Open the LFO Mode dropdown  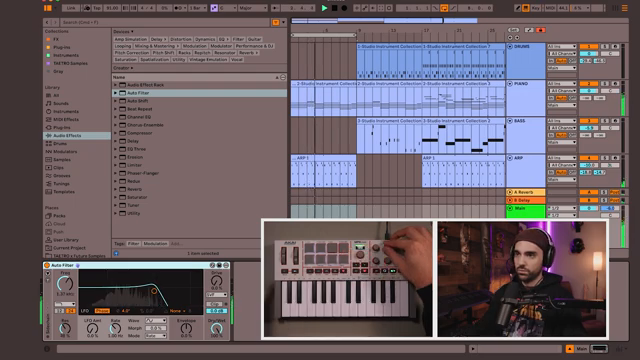(156, 336)
